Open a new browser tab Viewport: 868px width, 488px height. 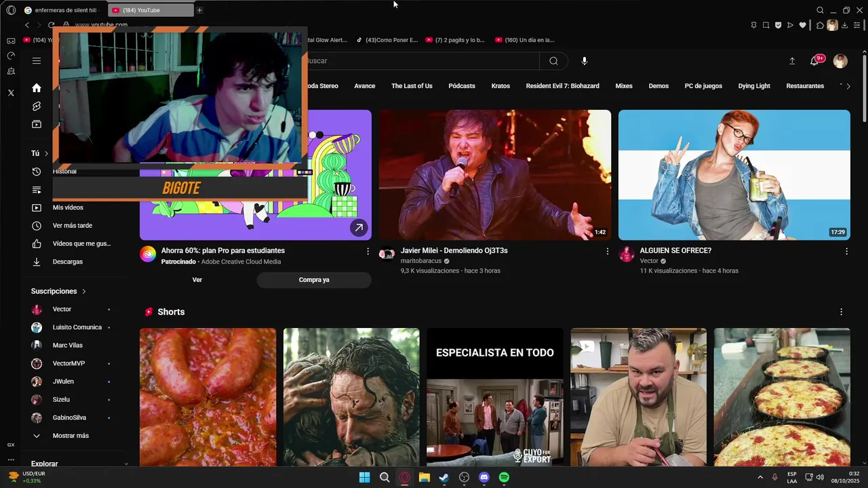(x=199, y=10)
